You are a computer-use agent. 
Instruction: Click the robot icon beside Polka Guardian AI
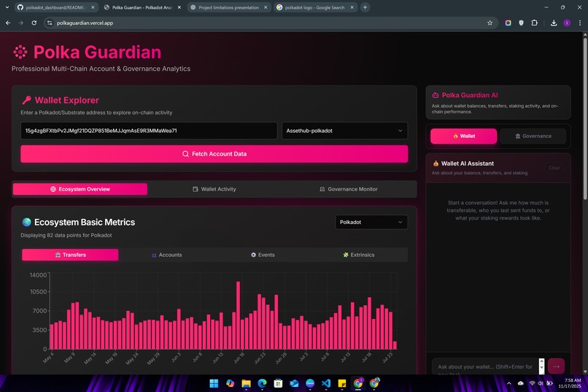coord(436,96)
